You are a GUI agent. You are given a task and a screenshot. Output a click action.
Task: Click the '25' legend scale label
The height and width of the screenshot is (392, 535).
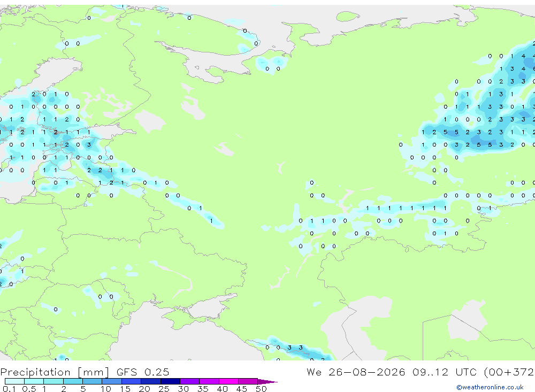click(164, 389)
